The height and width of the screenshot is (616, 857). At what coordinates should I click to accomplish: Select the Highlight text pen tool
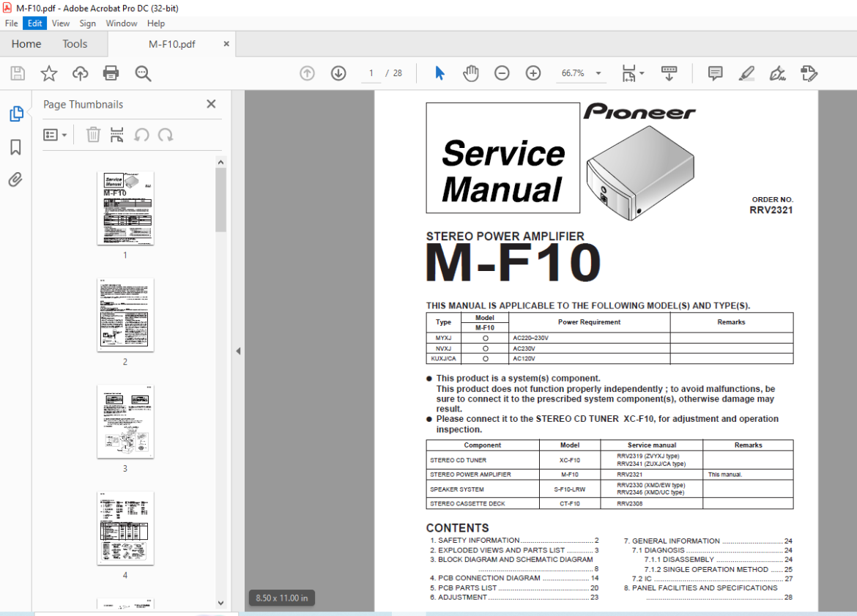click(746, 73)
